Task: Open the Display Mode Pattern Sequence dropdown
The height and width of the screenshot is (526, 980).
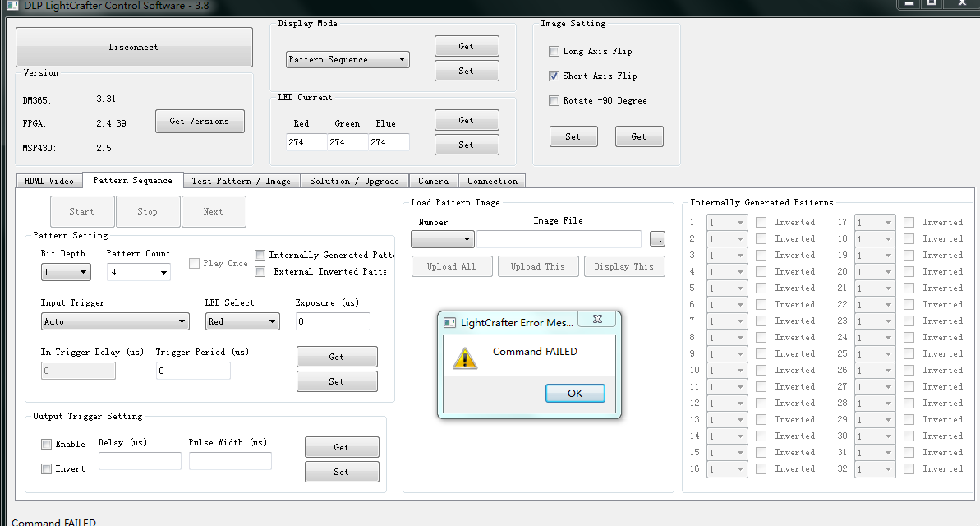Action: [347, 59]
